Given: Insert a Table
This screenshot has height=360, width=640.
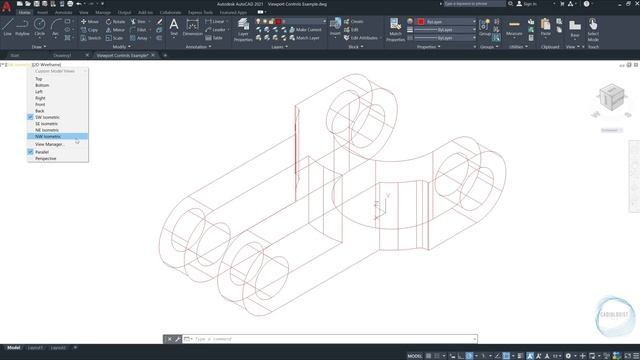Looking at the screenshot, I should [214, 38].
